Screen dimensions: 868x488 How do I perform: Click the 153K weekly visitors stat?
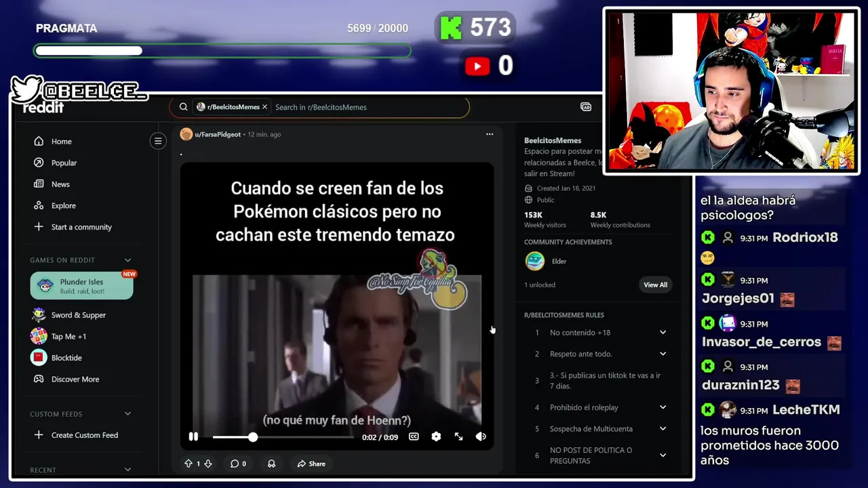(x=545, y=220)
